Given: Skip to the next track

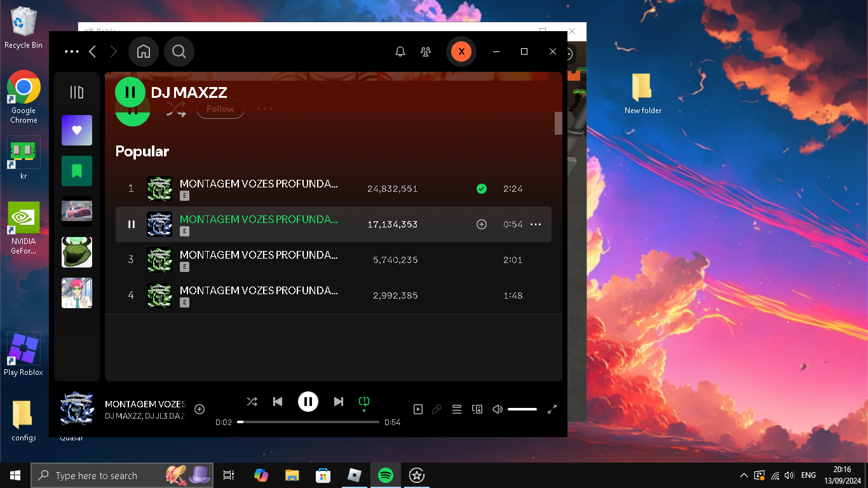Looking at the screenshot, I should [339, 402].
